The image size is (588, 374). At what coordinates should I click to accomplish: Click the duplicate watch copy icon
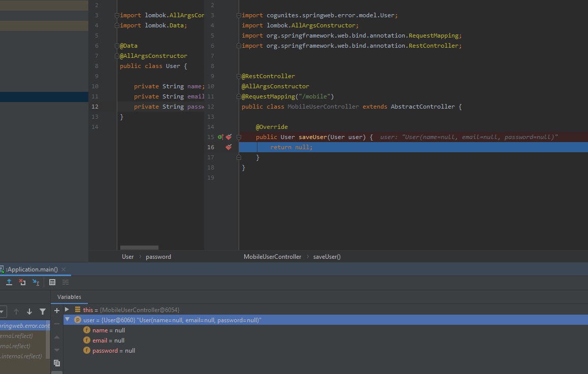tap(57, 363)
